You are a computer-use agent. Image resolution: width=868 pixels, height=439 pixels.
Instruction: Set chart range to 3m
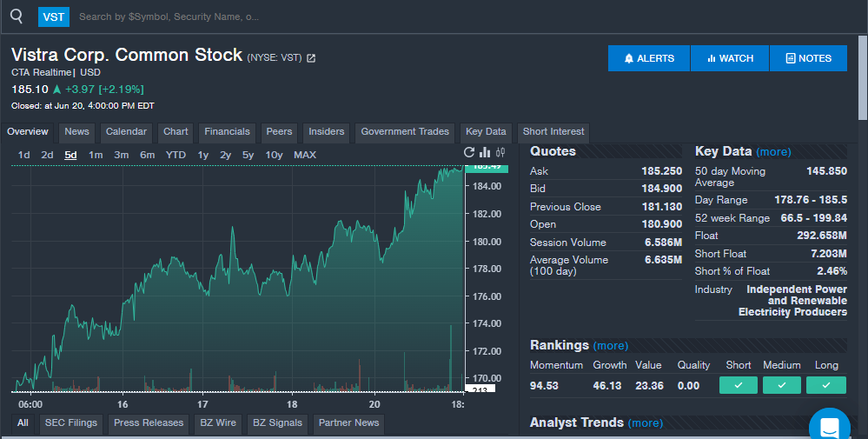coord(122,155)
